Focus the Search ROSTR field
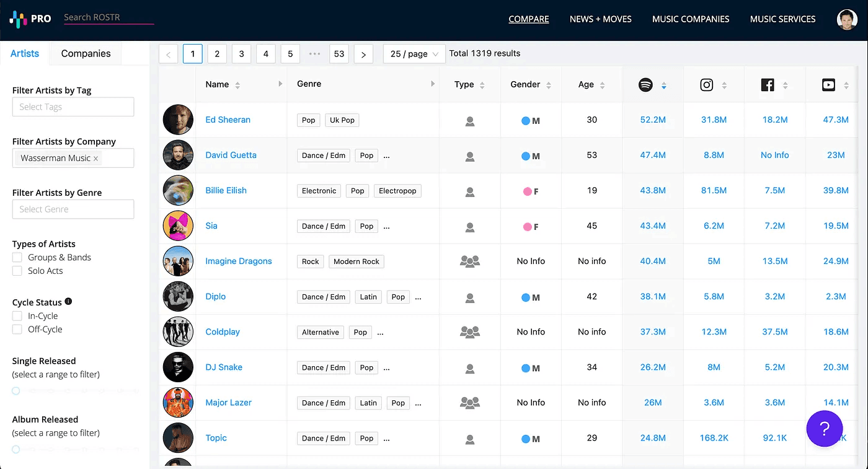 click(x=108, y=17)
